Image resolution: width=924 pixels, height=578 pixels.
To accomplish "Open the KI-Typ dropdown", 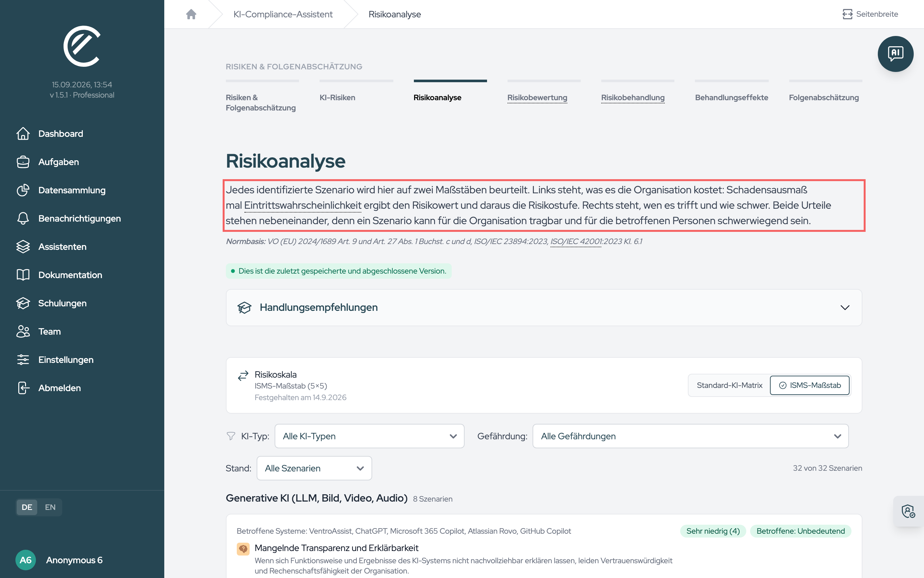I will (x=369, y=436).
